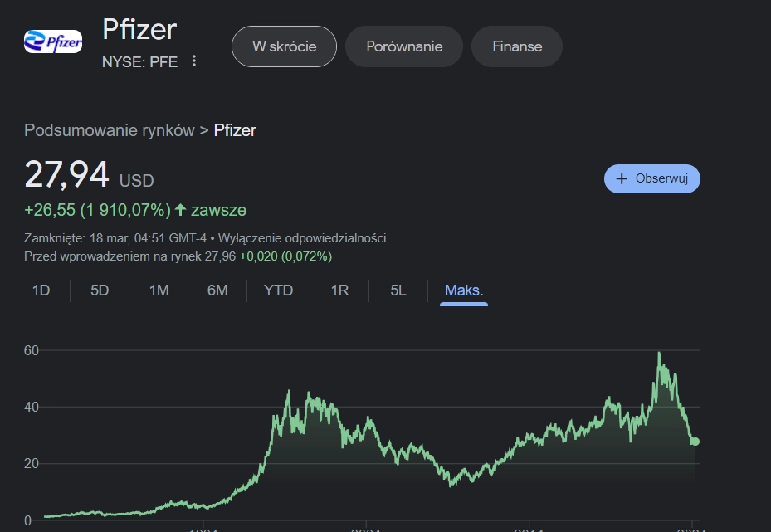Show the 5L chart range
771x532 pixels.
pos(398,290)
